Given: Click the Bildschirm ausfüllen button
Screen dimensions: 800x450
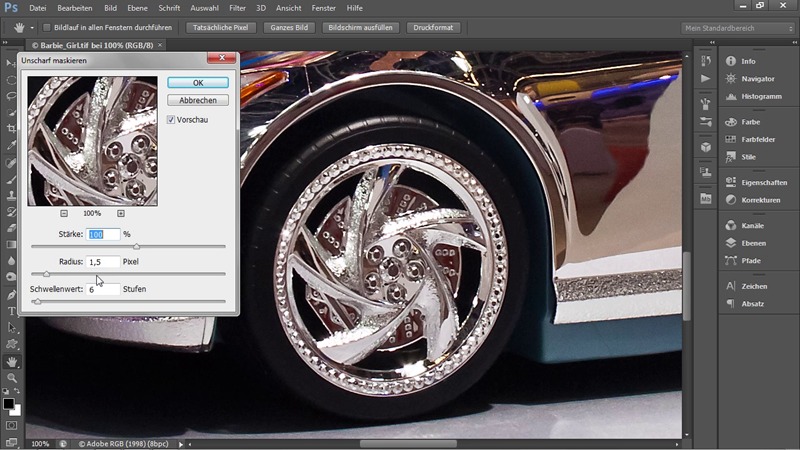Looking at the screenshot, I should (360, 28).
